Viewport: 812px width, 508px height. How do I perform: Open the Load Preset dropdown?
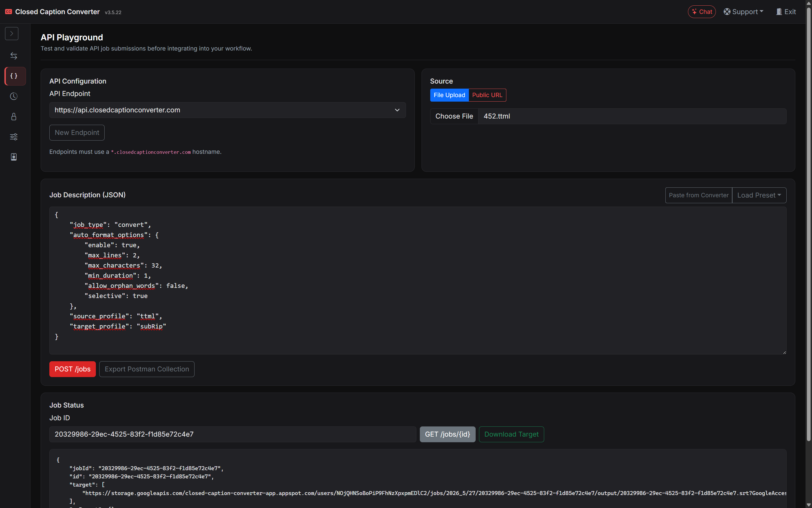759,195
